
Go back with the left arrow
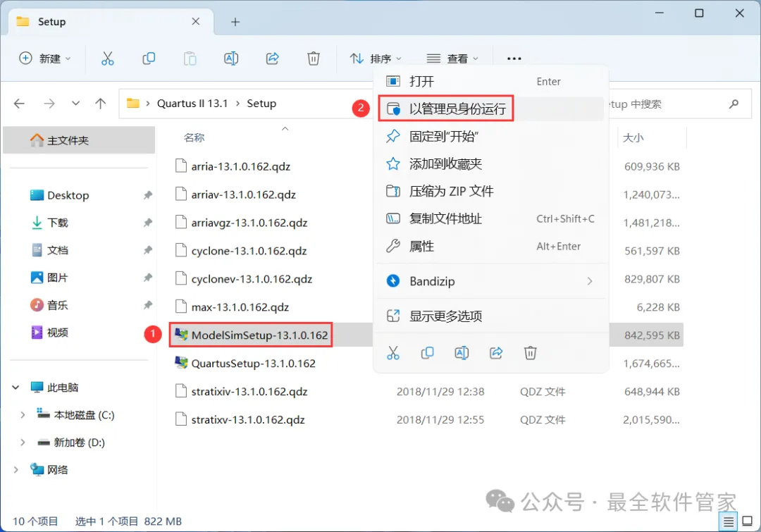click(x=19, y=104)
